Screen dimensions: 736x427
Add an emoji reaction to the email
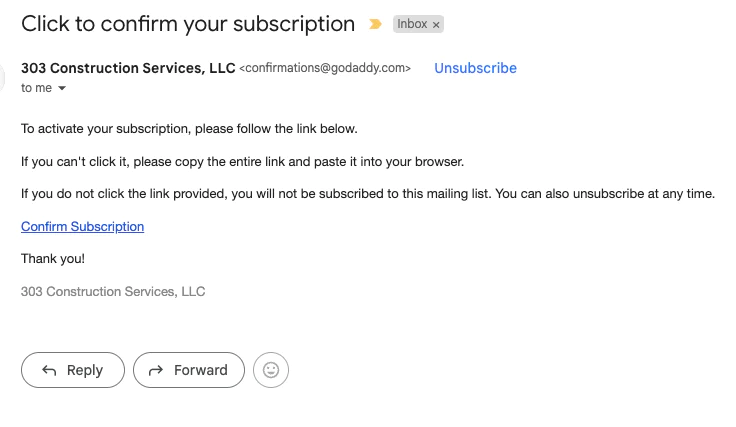271,370
